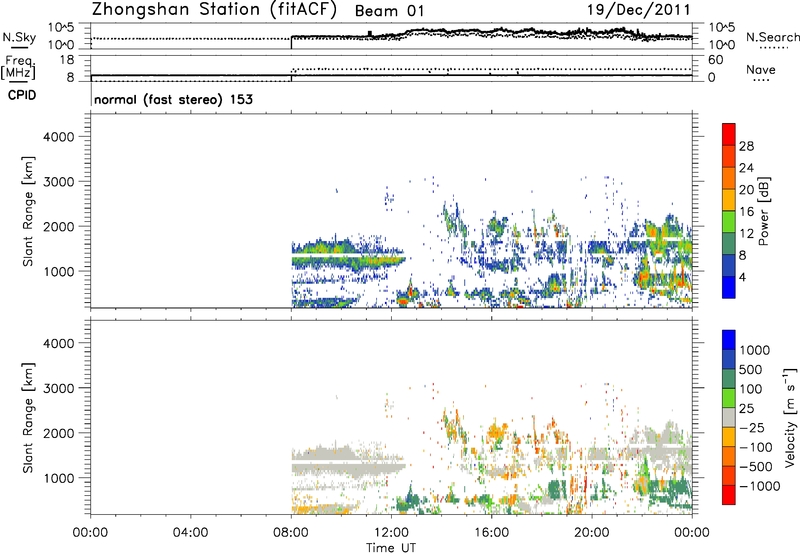Click the gray segment of the Velocity colorbar

[729, 417]
